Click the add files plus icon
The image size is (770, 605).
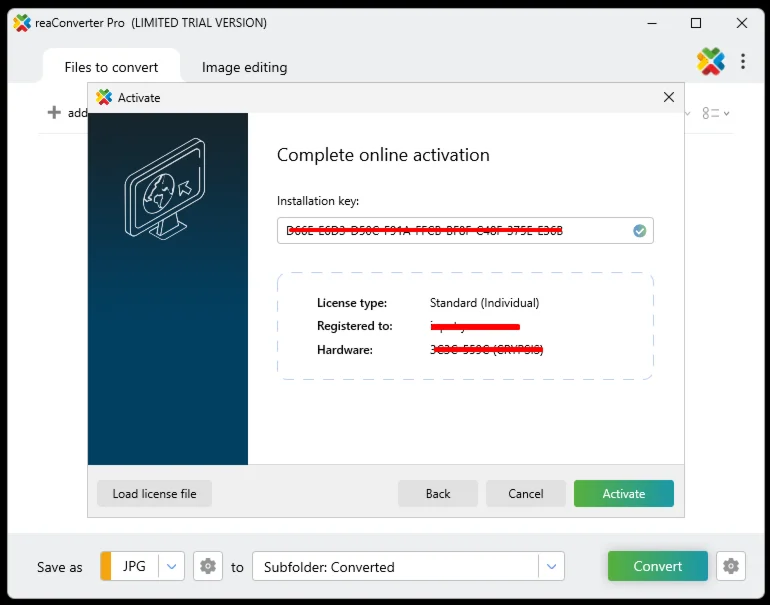click(54, 112)
